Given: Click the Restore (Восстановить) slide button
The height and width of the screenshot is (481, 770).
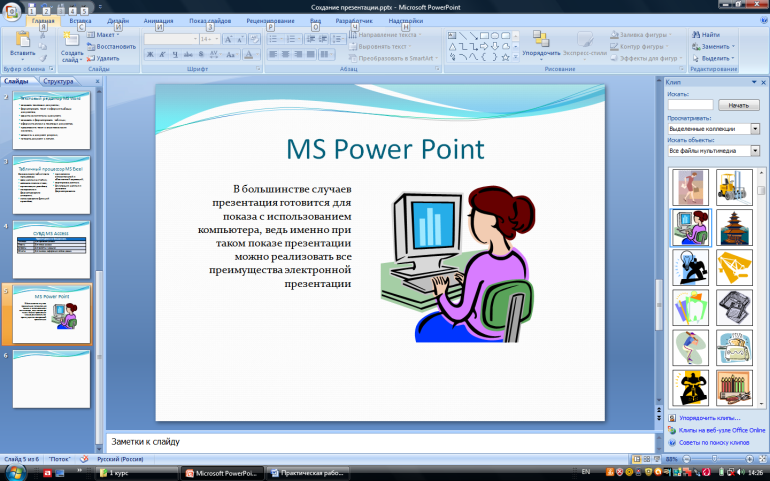Looking at the screenshot, I should click(x=111, y=47).
